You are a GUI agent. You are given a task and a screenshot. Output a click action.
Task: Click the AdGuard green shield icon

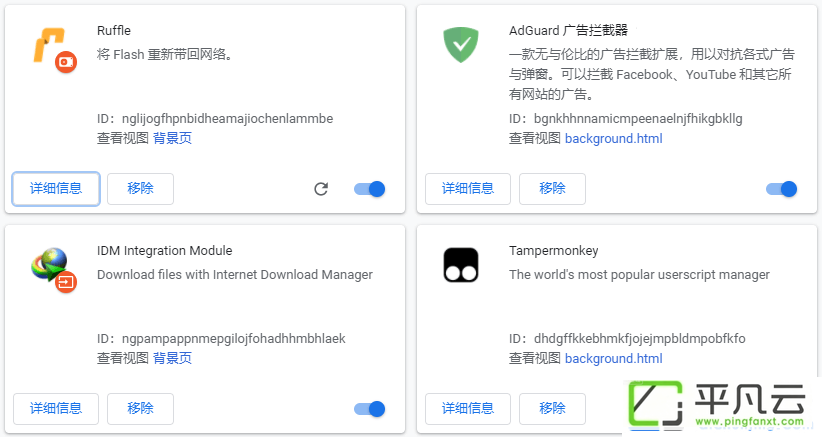click(x=461, y=45)
